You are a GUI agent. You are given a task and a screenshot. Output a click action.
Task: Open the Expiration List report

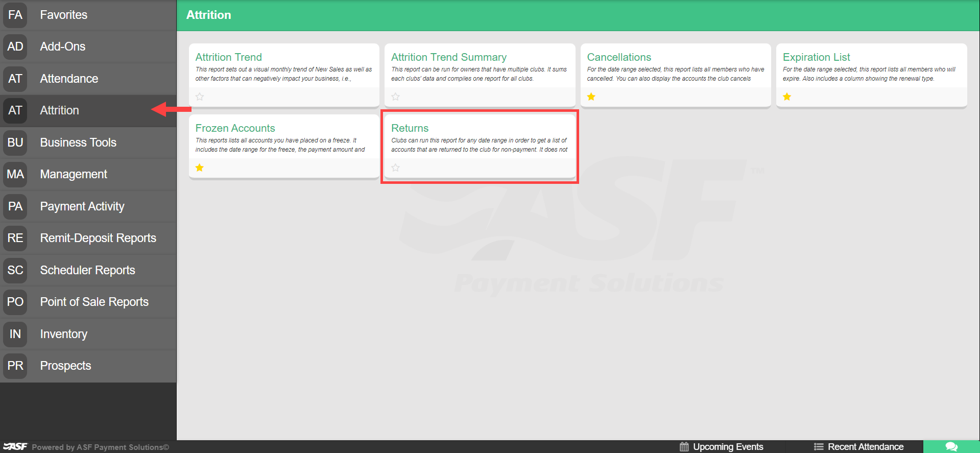tap(816, 57)
